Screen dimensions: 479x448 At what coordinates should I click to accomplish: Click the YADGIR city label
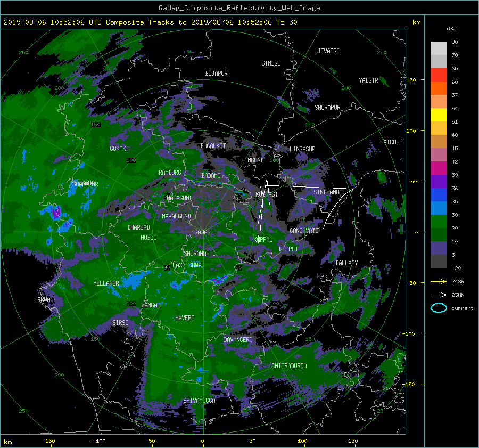pos(368,80)
